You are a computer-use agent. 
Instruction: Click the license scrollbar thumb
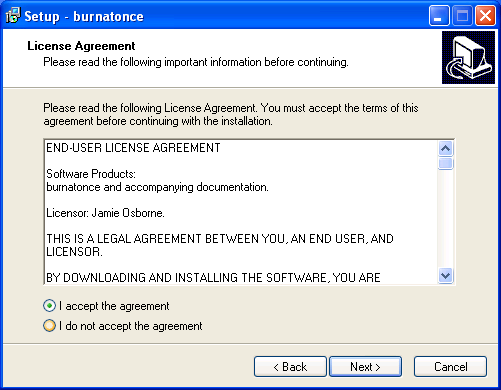446,163
